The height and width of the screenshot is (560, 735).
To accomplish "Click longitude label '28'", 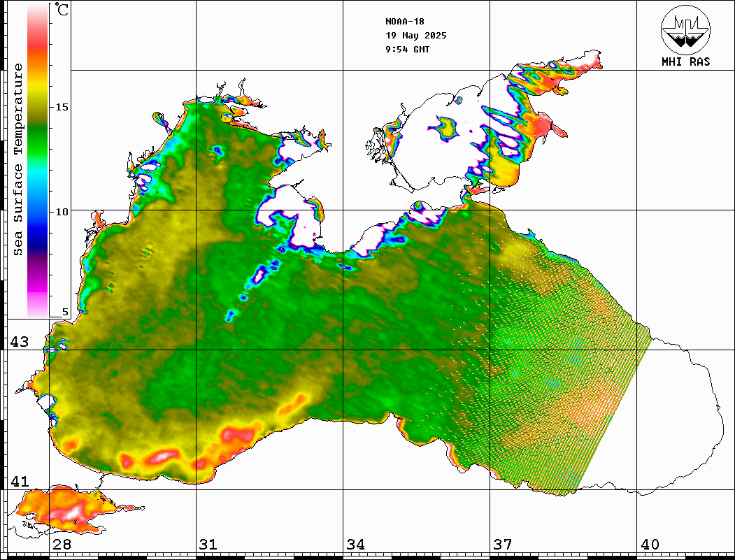I will 62,545.
